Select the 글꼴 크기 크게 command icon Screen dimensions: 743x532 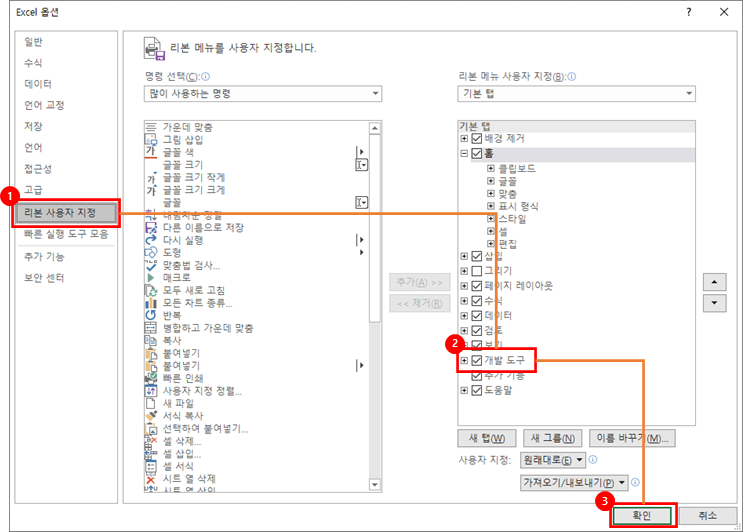coord(151,190)
